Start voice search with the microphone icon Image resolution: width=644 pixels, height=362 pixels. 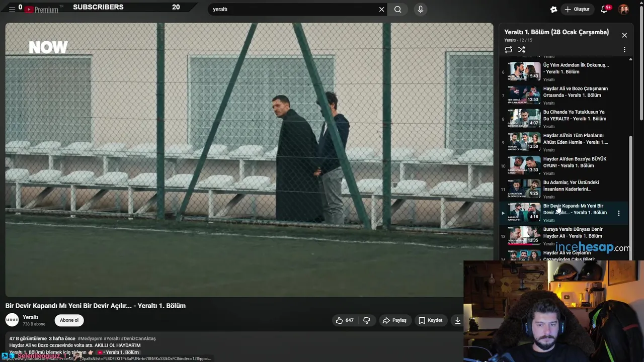click(x=421, y=9)
